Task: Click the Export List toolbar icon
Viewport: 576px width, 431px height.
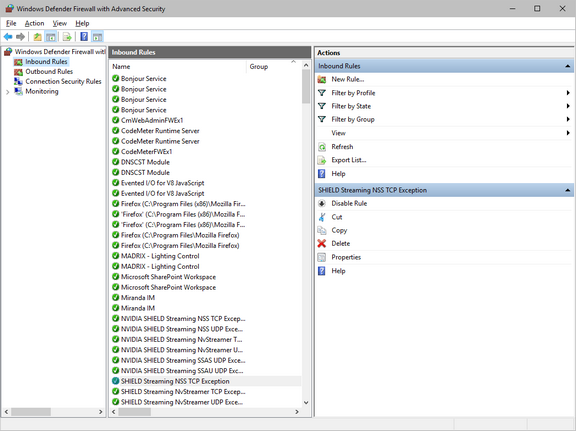Action: point(67,36)
